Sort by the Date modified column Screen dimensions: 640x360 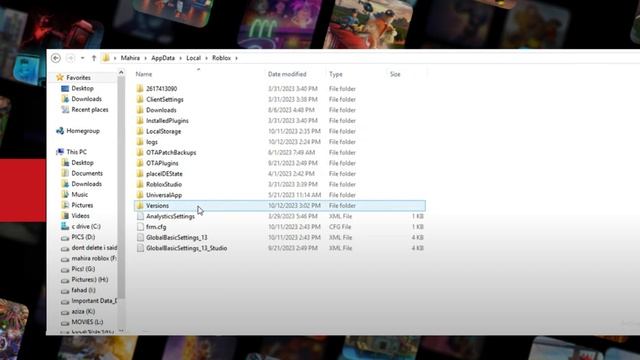(287, 74)
